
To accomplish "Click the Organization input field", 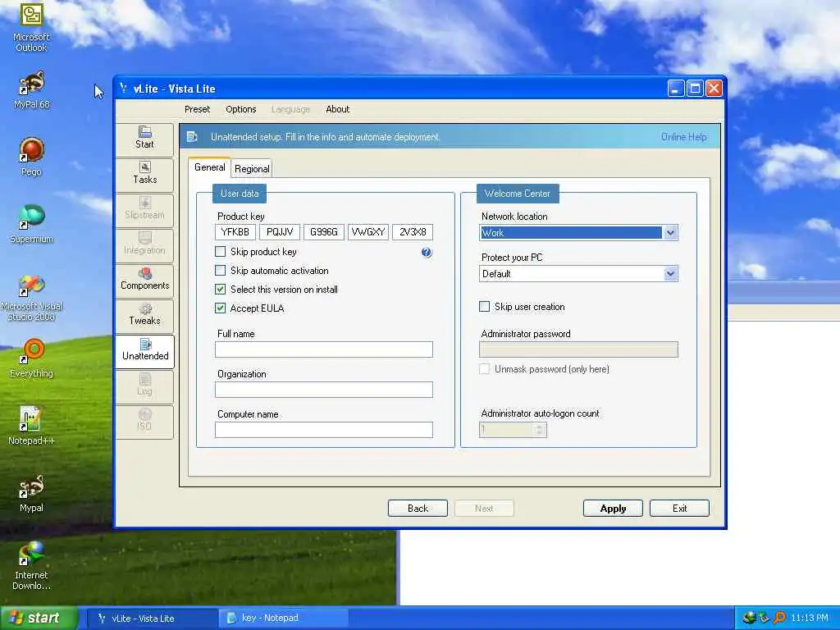I will coord(323,390).
